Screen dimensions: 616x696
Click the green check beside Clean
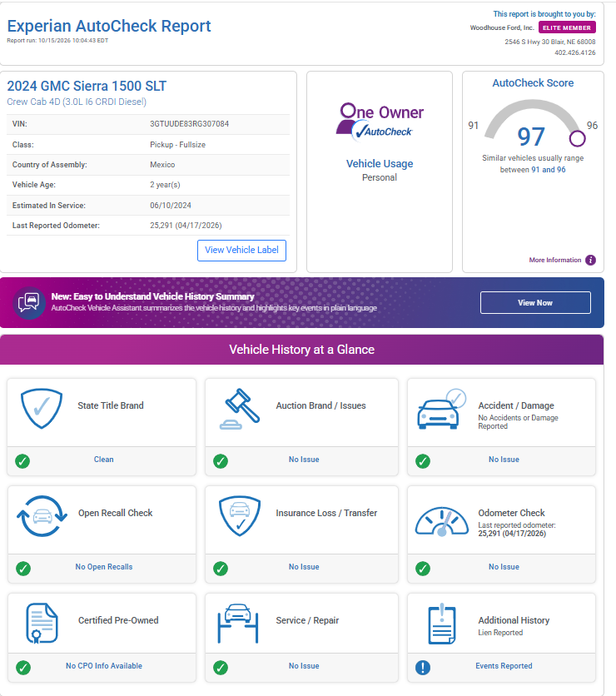(x=22, y=461)
